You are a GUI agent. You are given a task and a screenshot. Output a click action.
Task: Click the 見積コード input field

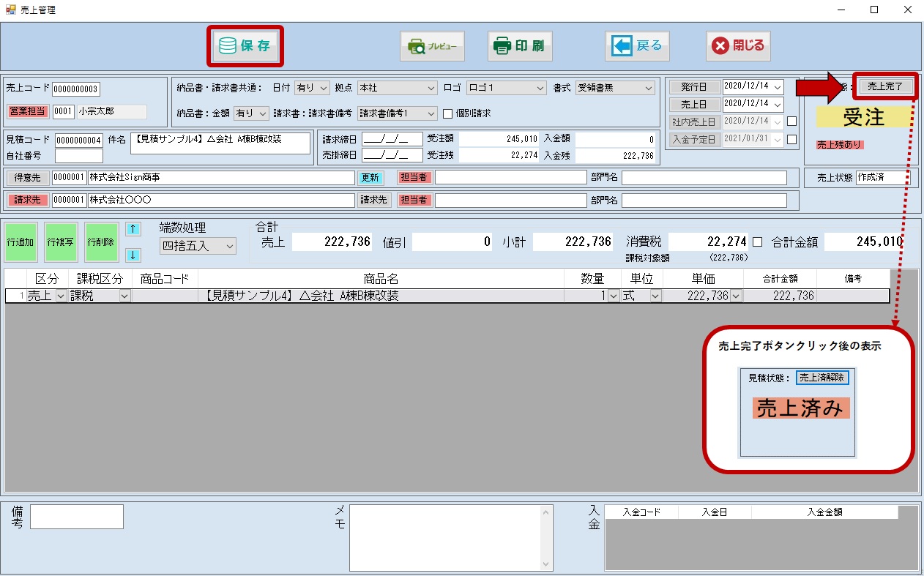tap(79, 141)
